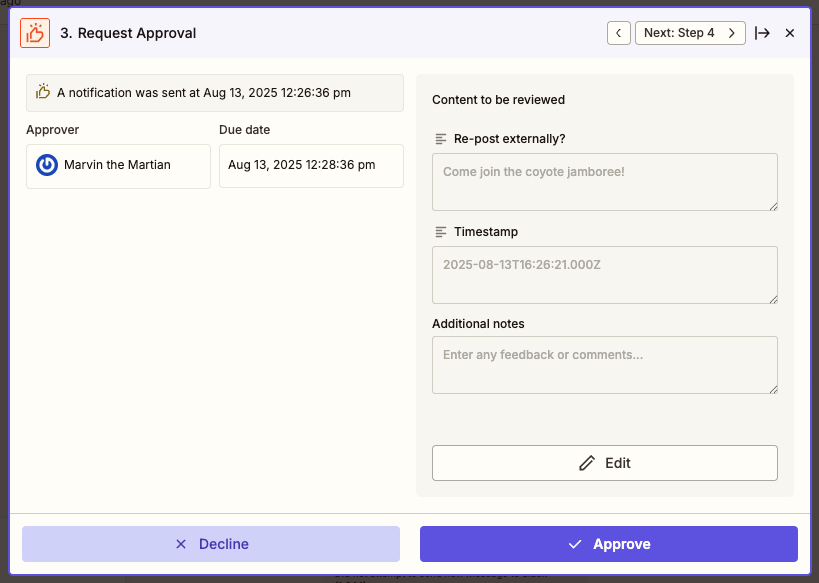Click the Timestamp text area

(604, 275)
